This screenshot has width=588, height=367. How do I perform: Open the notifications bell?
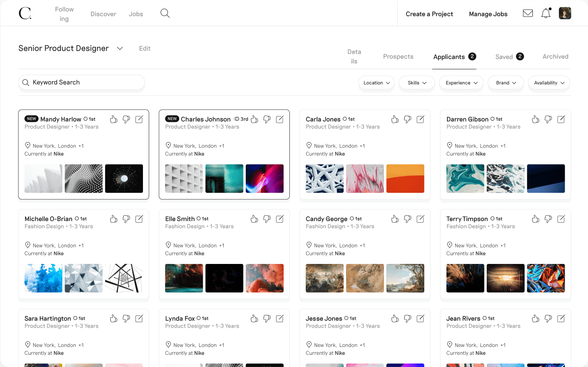(546, 13)
